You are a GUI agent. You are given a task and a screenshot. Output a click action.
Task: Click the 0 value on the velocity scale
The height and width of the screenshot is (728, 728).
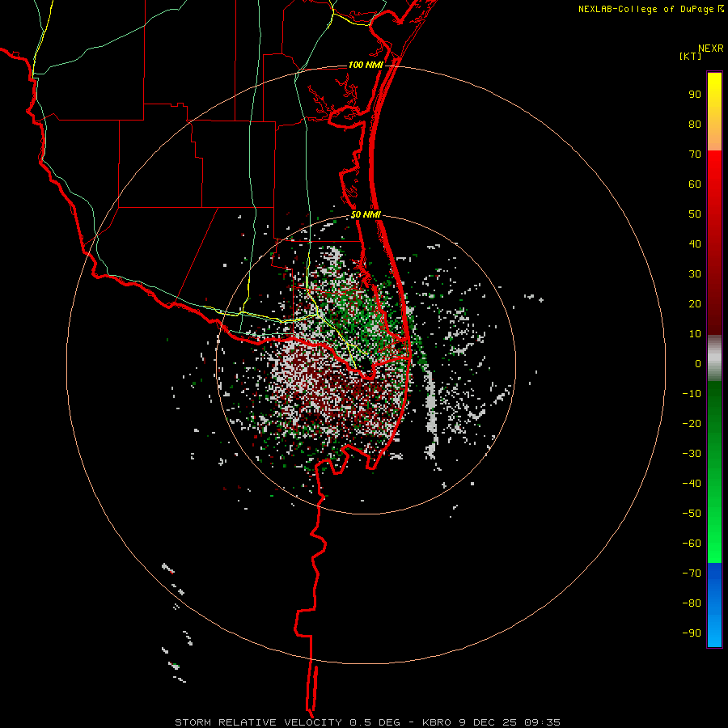698,364
